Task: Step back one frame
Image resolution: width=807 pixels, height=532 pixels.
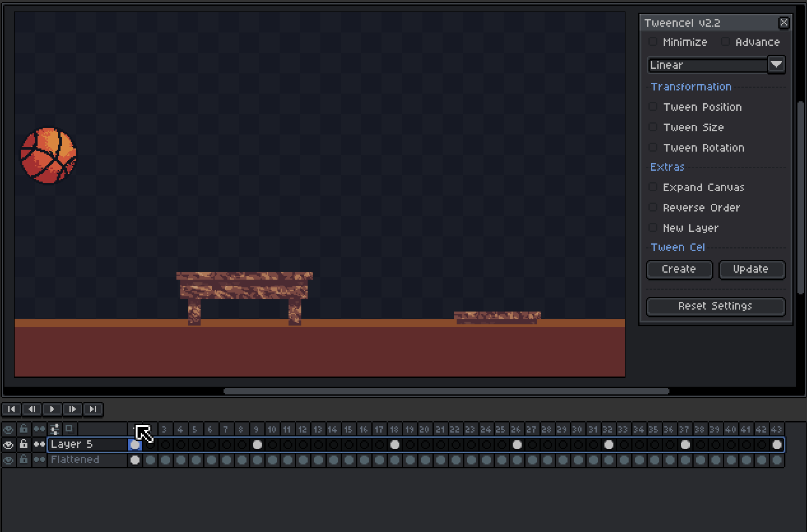Action: (x=31, y=409)
